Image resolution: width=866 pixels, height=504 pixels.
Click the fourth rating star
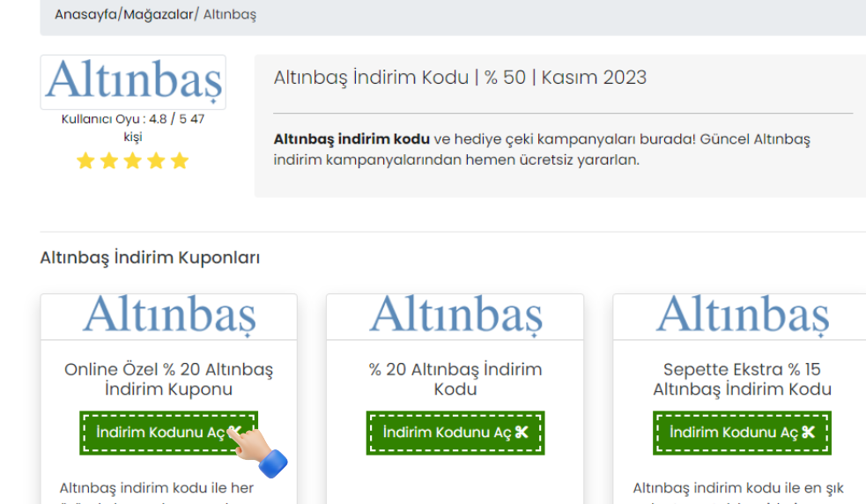tap(156, 161)
